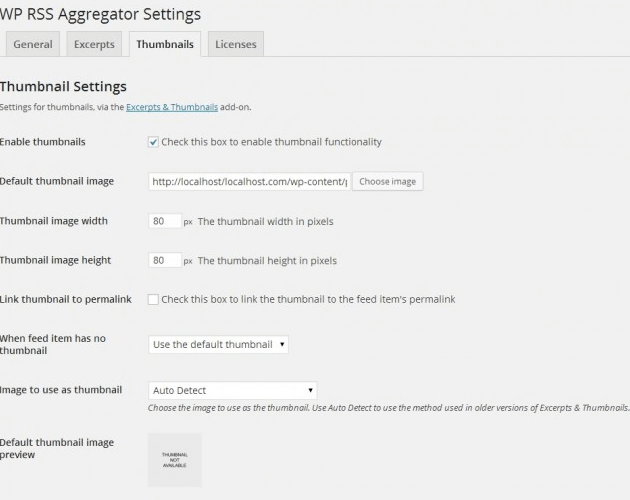This screenshot has height=500, width=630.
Task: Click the 'Image to use as thumbnail' label
Action: 61,390
